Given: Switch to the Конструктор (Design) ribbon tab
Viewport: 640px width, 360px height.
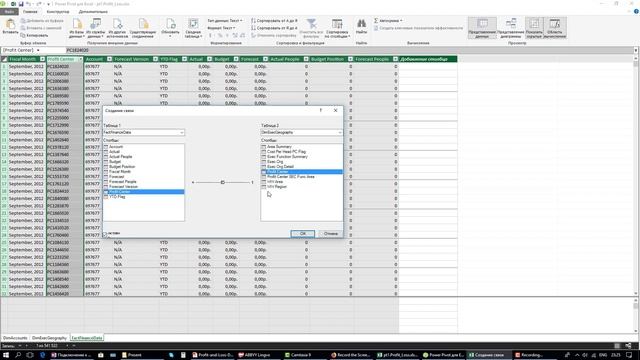Looking at the screenshot, I should pos(58,11).
